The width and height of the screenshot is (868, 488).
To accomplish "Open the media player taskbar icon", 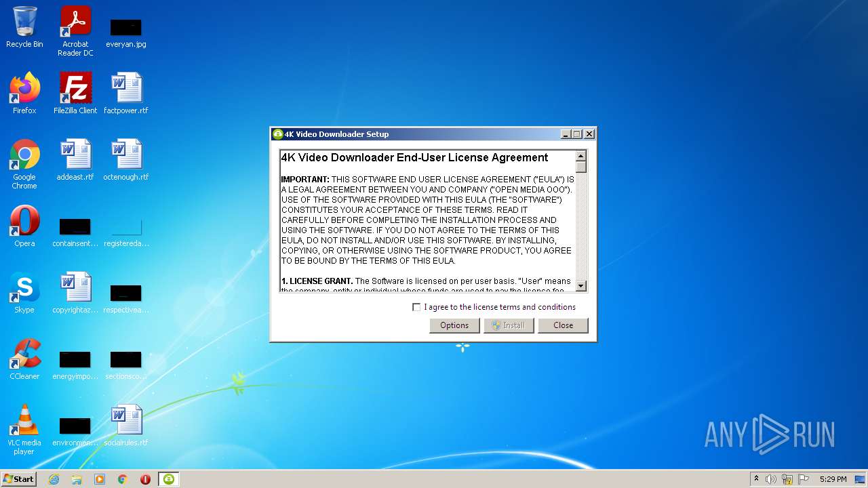I will (100, 479).
